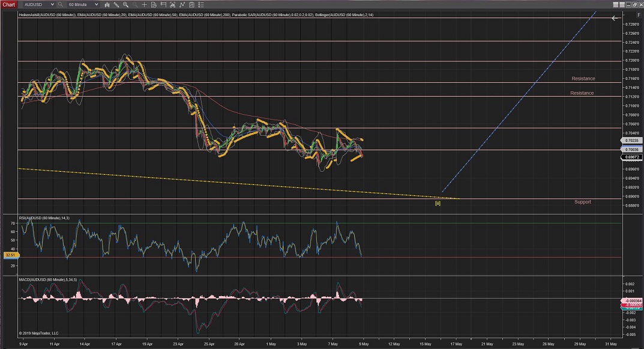Click the instrument search magnifier icon
This screenshot has height=349, width=644.
60,4
